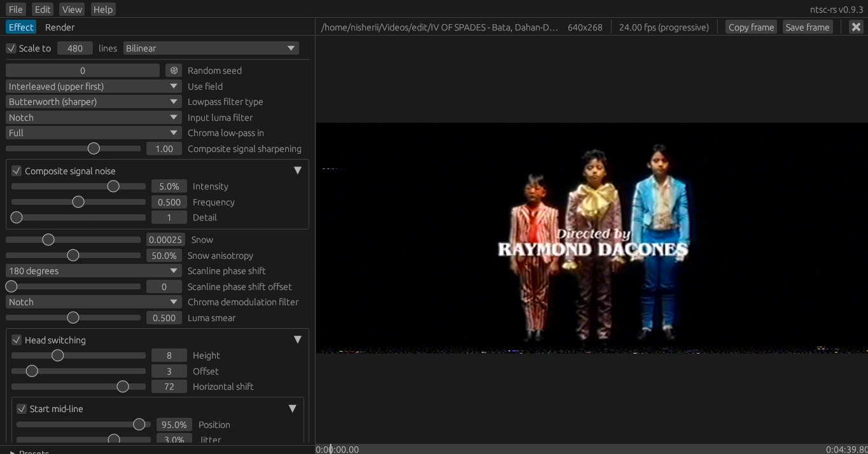Click the Luma smear value box
Image resolution: width=868 pixels, height=454 pixels.
click(164, 318)
